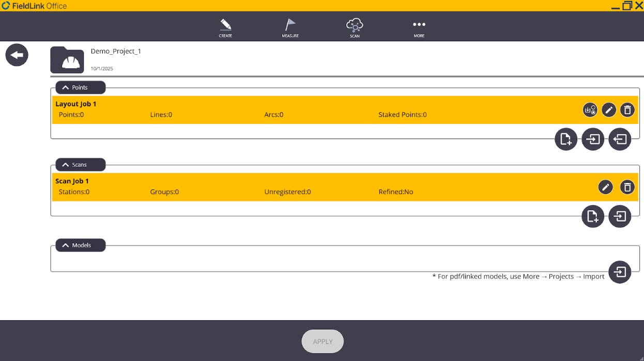The height and width of the screenshot is (361, 644).
Task: Select the Scan Job 1 row
Action: [310, 187]
